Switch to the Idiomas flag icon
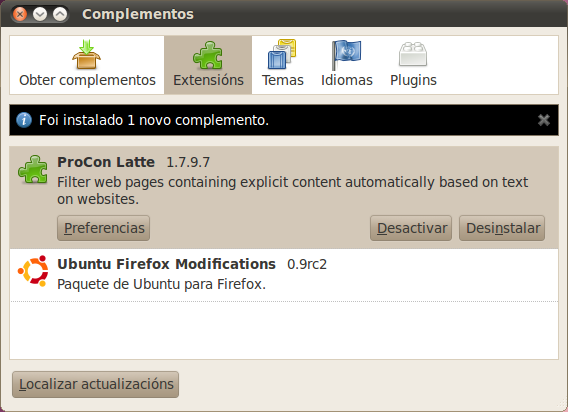 [x=346, y=55]
